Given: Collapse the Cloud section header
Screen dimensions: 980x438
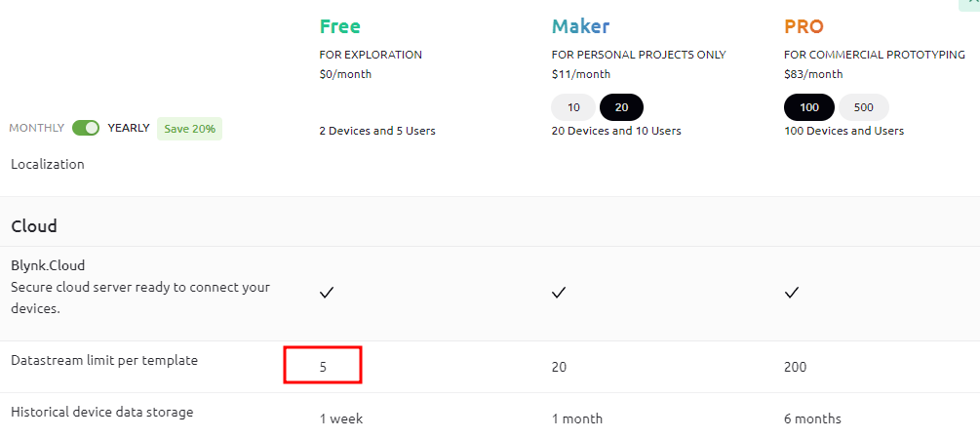Looking at the screenshot, I should 34,225.
